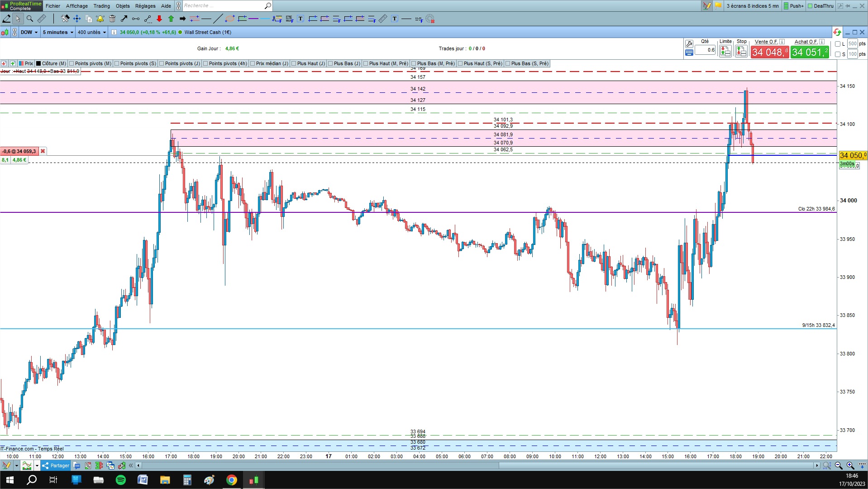Screen dimensions: 868x489
Task: Open the 5 minutes timeframe dropdown
Action: click(x=58, y=32)
